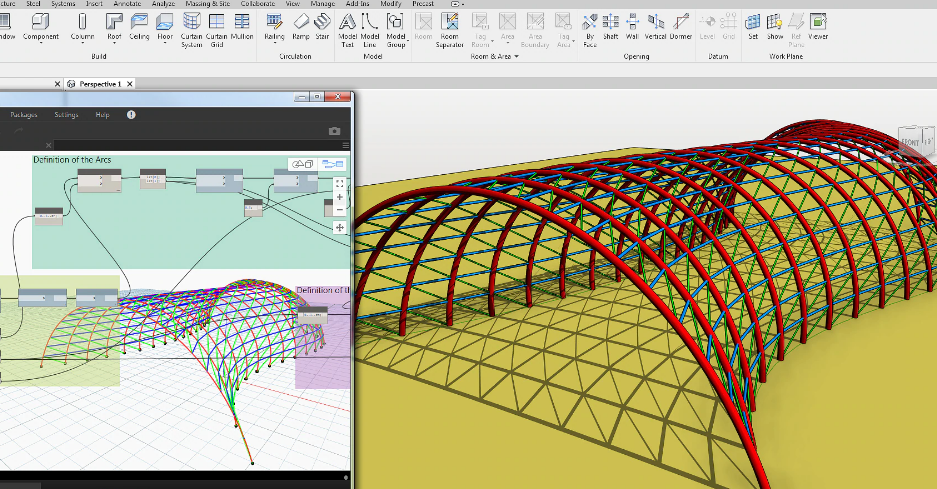Close the Dynamo workspace tab
The image size is (937, 489).
pos(48,145)
